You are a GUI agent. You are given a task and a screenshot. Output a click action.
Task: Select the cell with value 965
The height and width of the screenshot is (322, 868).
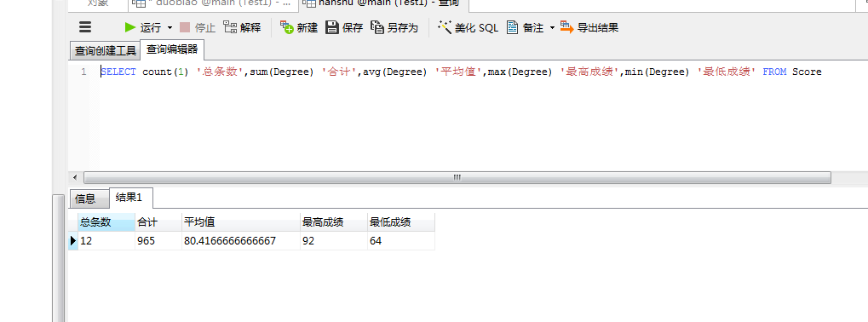click(x=158, y=241)
